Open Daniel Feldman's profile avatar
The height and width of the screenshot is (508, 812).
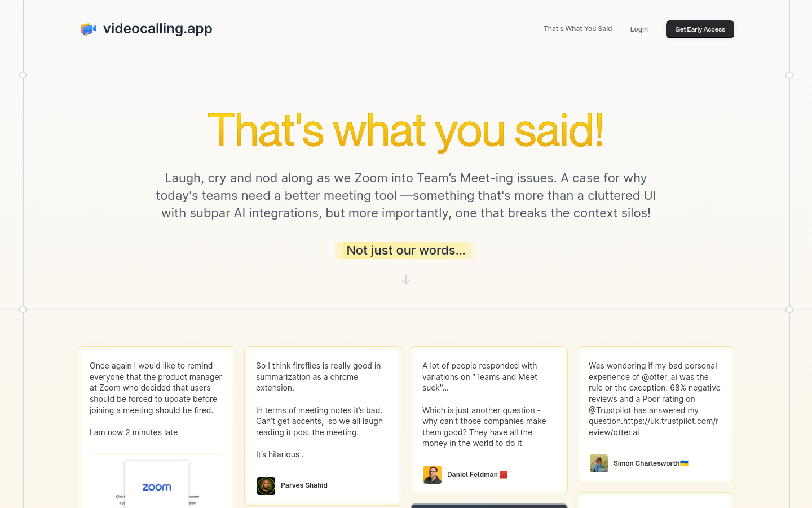point(433,475)
